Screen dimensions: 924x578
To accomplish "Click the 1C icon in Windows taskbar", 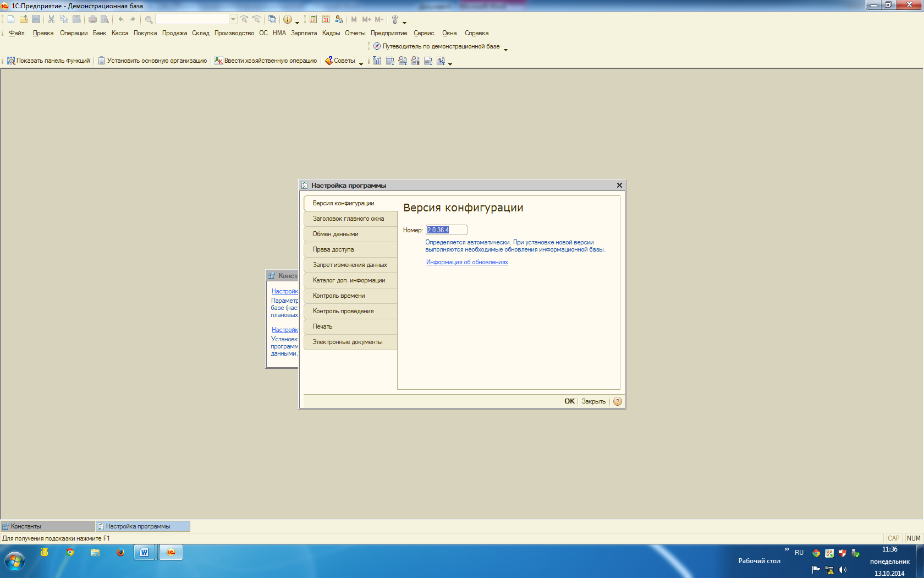I will 171,552.
